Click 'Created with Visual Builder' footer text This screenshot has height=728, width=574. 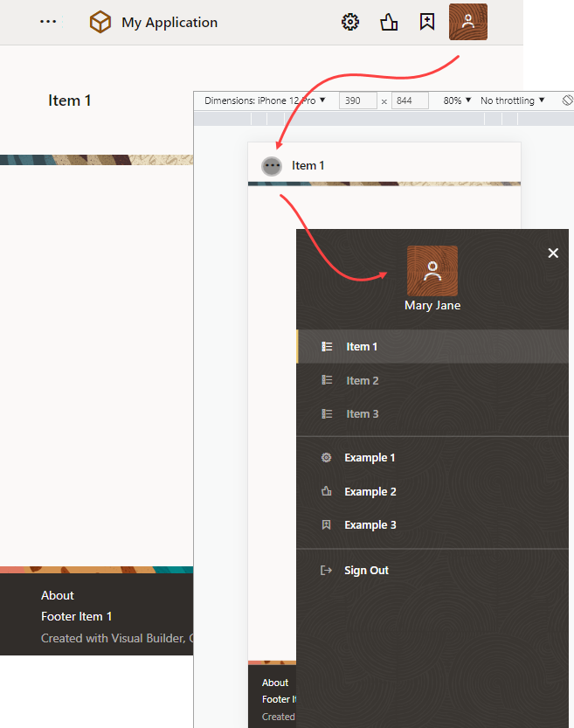tap(117, 638)
